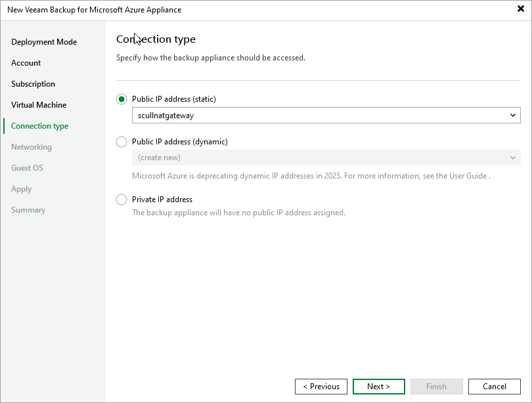Select Public IP address (dynamic) option
Viewport: 532px width, 403px height.
coord(122,142)
